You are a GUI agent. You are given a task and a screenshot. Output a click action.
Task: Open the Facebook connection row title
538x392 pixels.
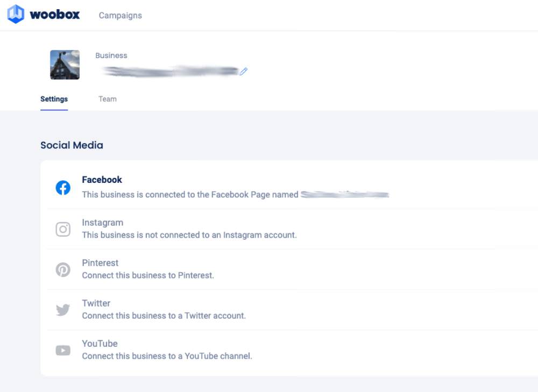coord(102,180)
